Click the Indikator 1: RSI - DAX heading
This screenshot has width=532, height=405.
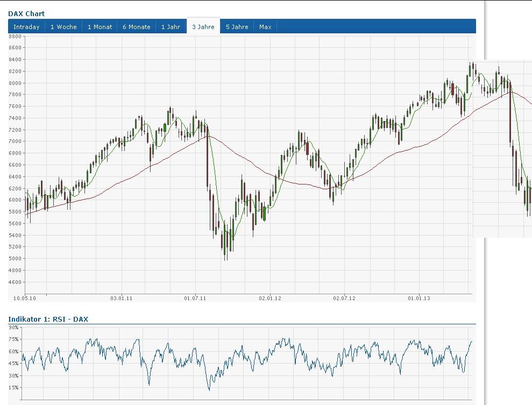[x=48, y=319]
